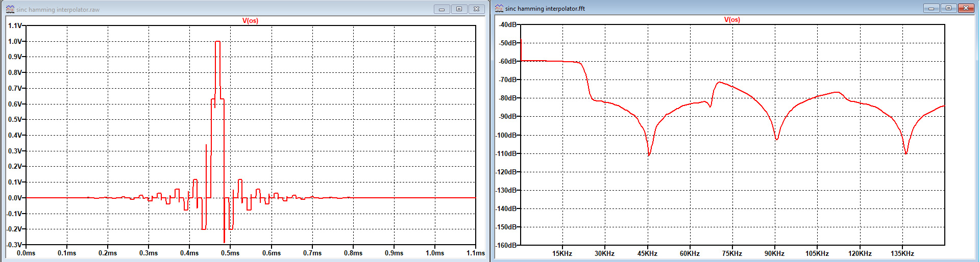This screenshot has height=262, width=980.
Task: Click the sinc hamming interpolator.raw title bar
Action: (x=245, y=9)
